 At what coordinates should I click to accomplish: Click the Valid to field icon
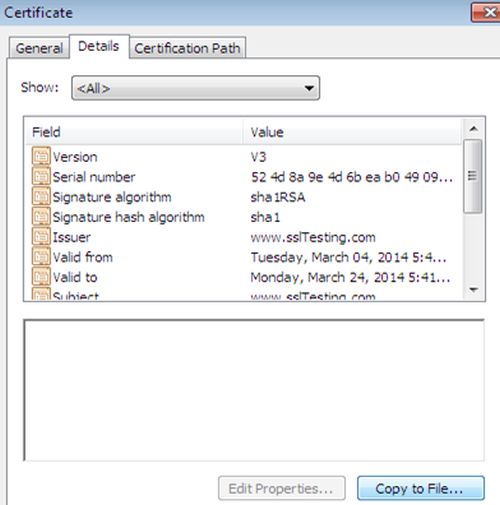pos(41,276)
